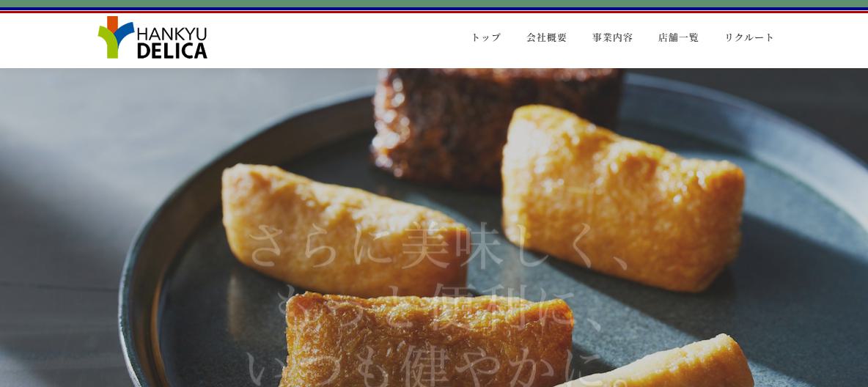This screenshot has width=868, height=387.
Task: Go to the 会社概要 page
Action: (547, 37)
